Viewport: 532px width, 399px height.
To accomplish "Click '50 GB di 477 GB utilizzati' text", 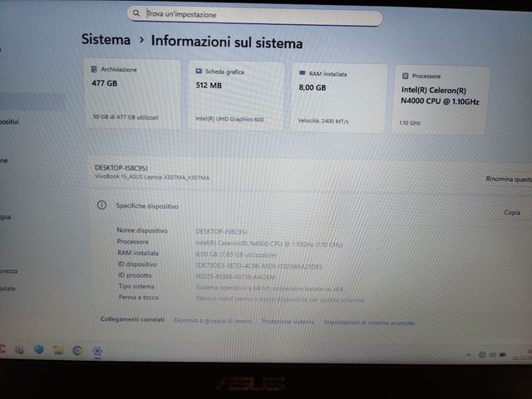I will click(126, 117).
